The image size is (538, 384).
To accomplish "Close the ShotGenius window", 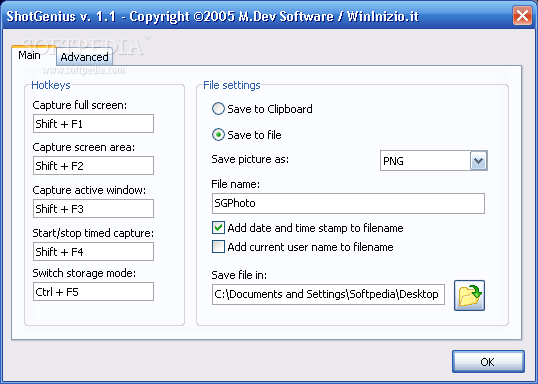I will pos(522,16).
